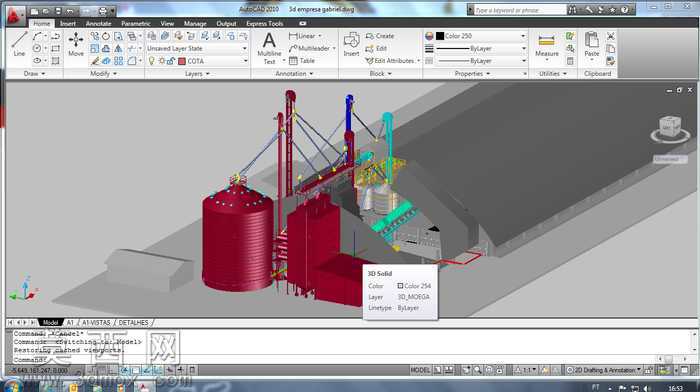Open the View ribbon tab
The width and height of the screenshot is (700, 392).
pos(167,24)
